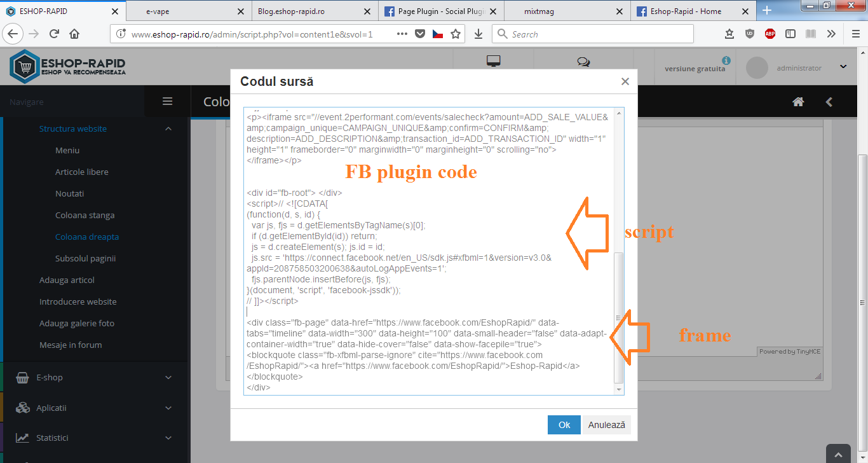The width and height of the screenshot is (868, 463).
Task: Click the back chevron in page header
Action: pos(829,102)
